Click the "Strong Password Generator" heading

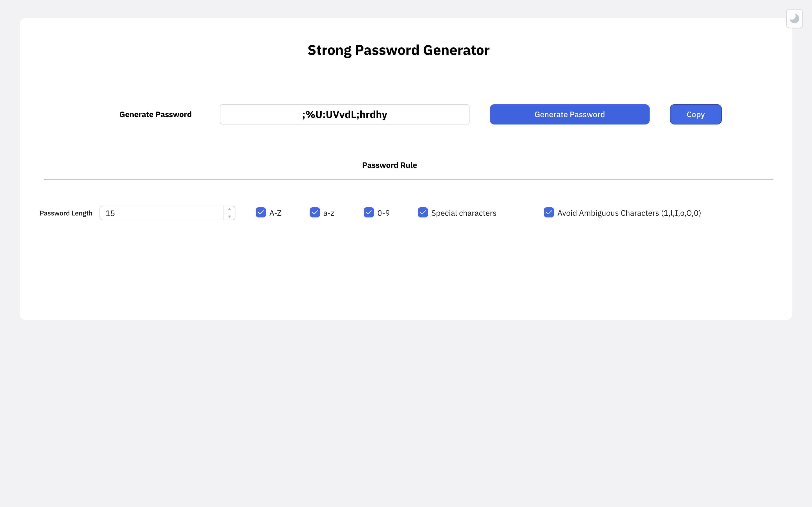pos(398,50)
